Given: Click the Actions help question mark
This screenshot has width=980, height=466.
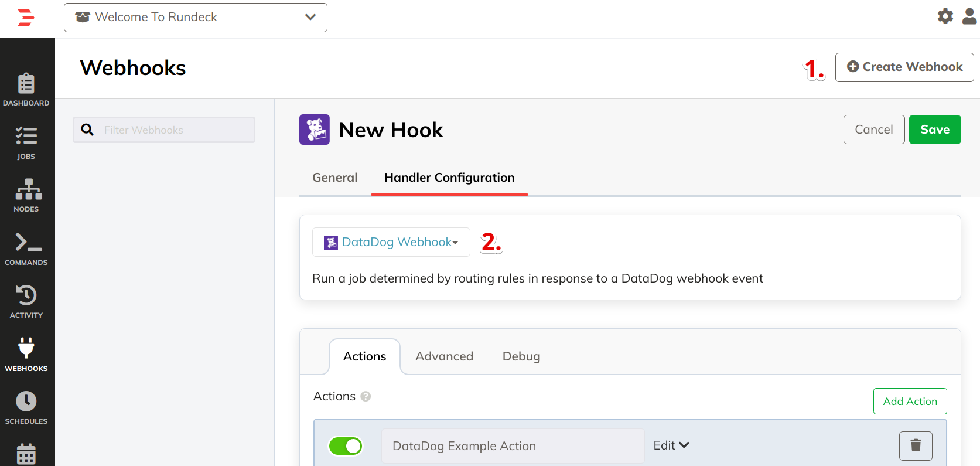Looking at the screenshot, I should point(366,396).
